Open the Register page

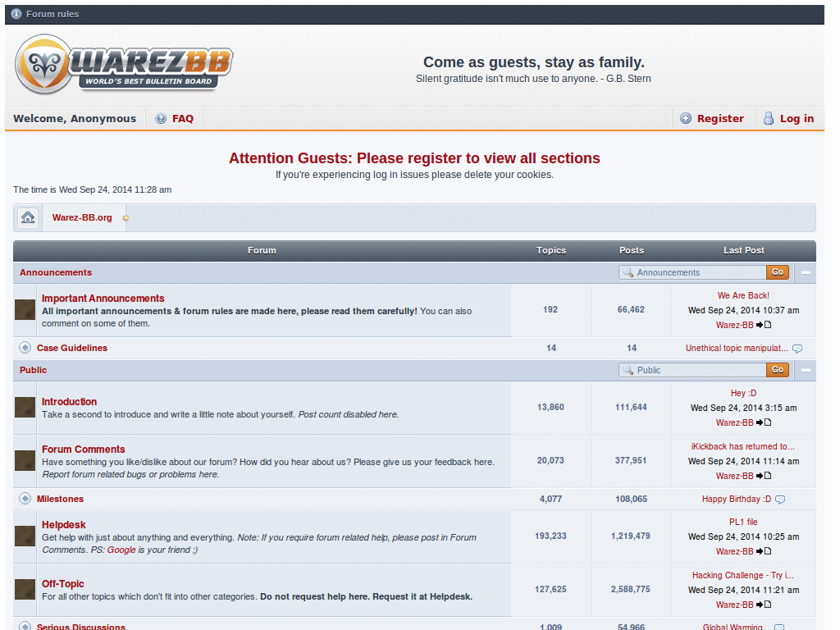coord(720,118)
